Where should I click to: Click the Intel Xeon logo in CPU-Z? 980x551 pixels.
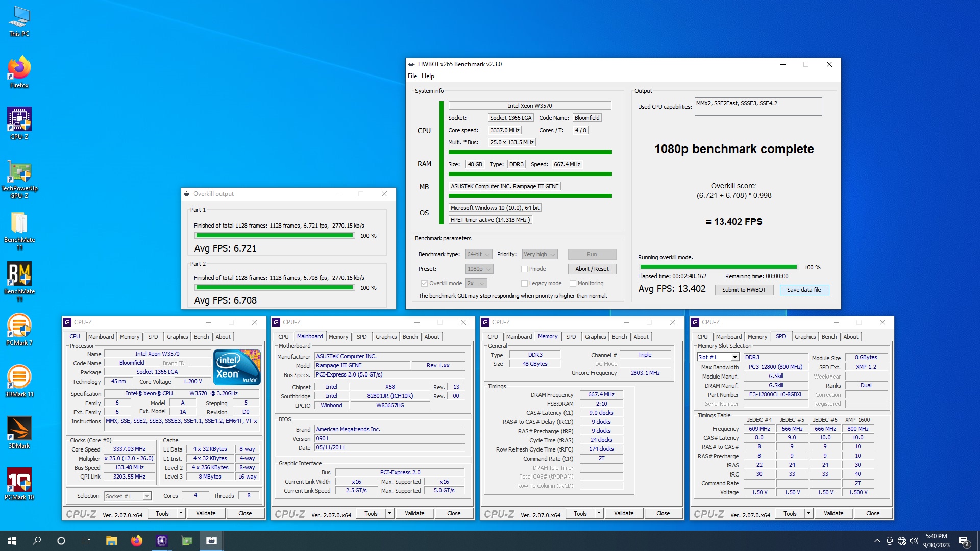pos(237,367)
